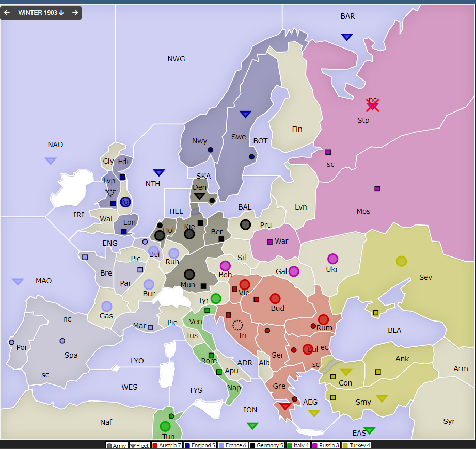The height and width of the screenshot is (449, 476).
Task: Click the TYS sea label
Action: coord(196,390)
